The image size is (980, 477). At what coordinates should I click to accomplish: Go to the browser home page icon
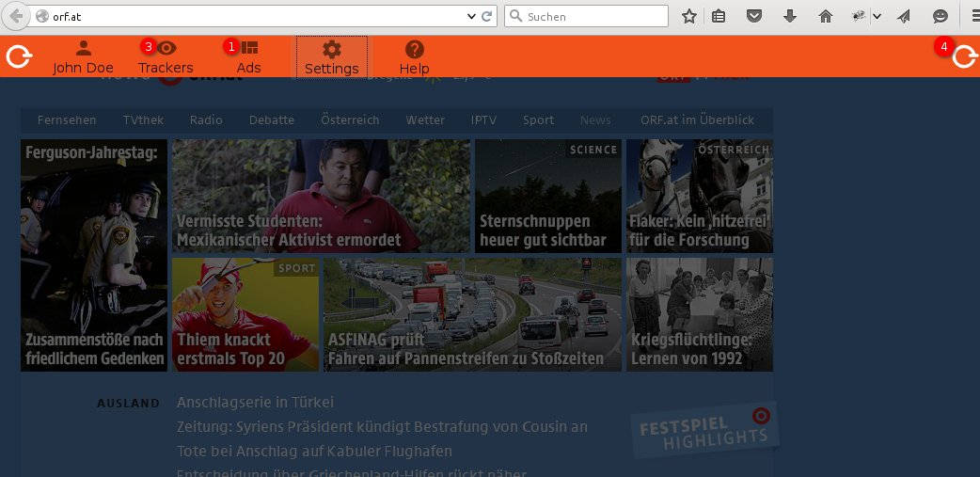click(826, 16)
